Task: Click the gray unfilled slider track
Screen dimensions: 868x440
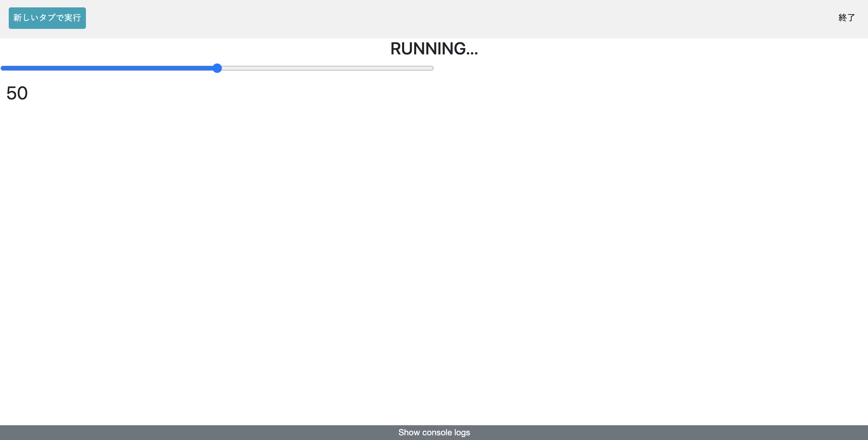Action: pos(327,68)
